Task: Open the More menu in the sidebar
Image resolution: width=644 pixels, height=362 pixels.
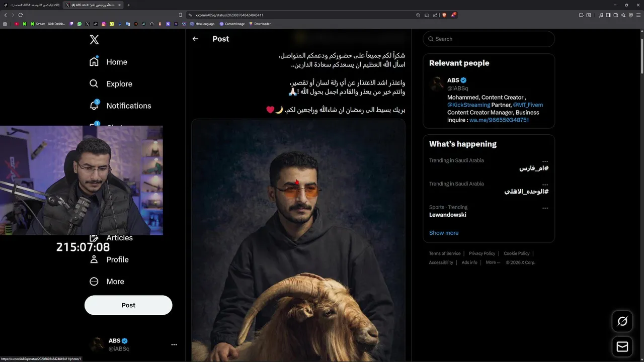Action: 107,282
